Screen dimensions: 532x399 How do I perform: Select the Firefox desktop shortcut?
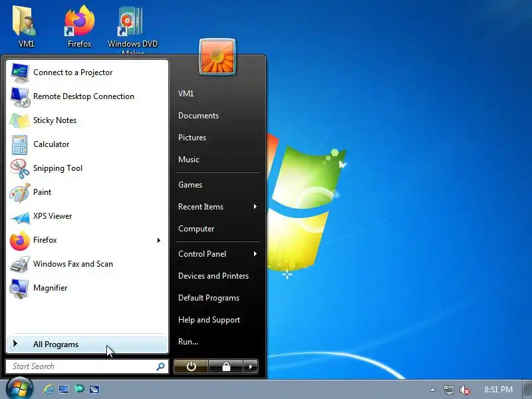coord(79,26)
